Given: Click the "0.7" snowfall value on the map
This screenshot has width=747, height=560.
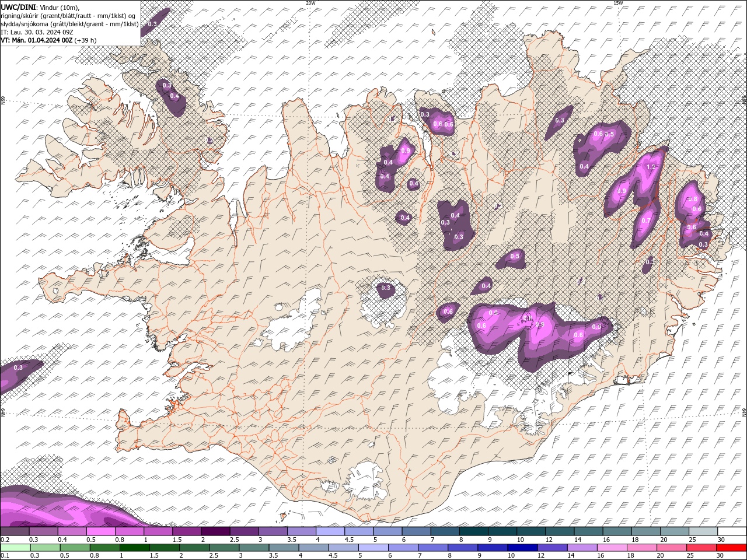Looking at the screenshot, I should click(x=645, y=220).
